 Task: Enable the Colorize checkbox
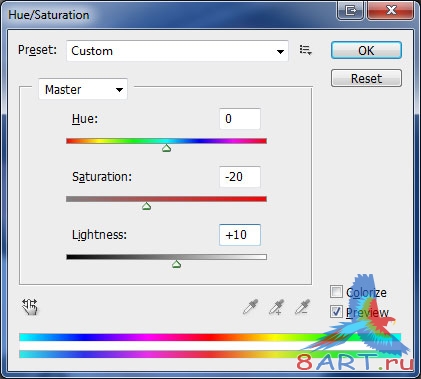(336, 291)
